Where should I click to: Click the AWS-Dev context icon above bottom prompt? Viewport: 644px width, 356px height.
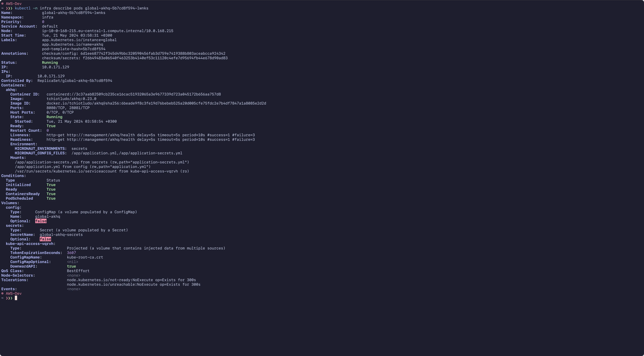(3, 293)
